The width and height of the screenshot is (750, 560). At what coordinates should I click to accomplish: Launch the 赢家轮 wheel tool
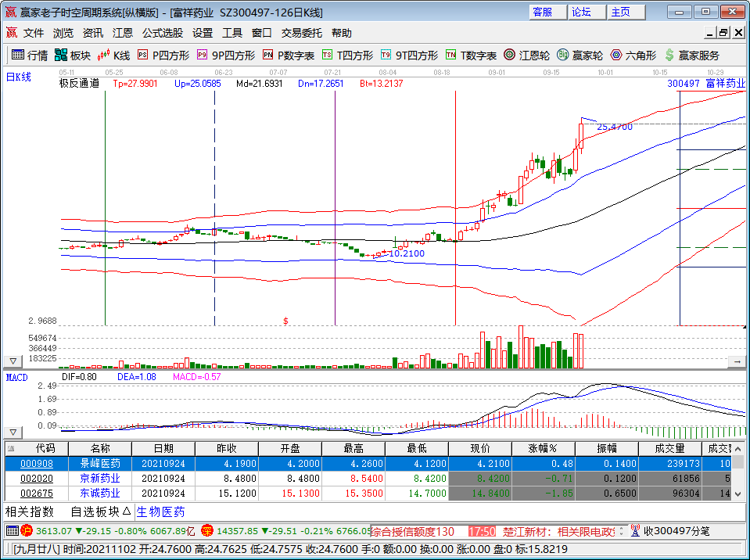[x=580, y=56]
